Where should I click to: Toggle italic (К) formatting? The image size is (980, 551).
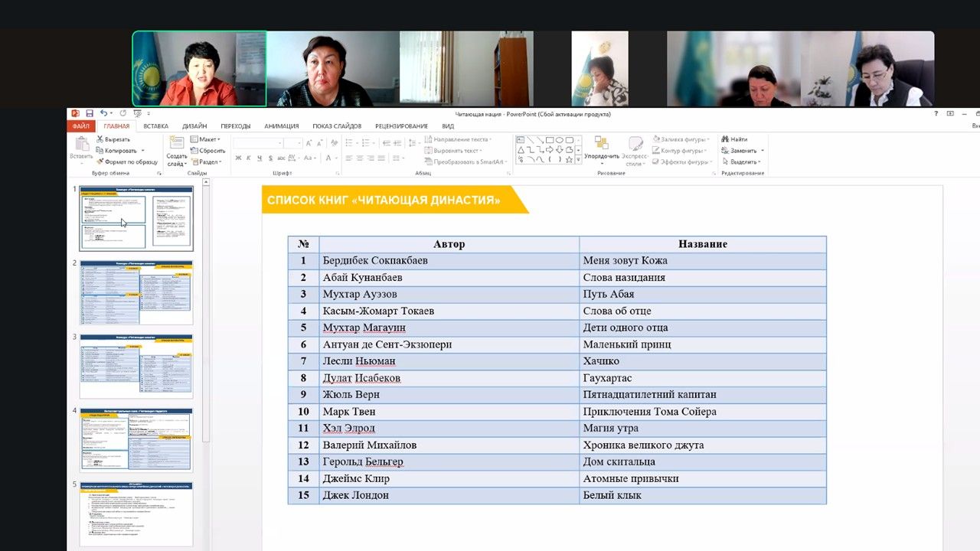coord(249,158)
